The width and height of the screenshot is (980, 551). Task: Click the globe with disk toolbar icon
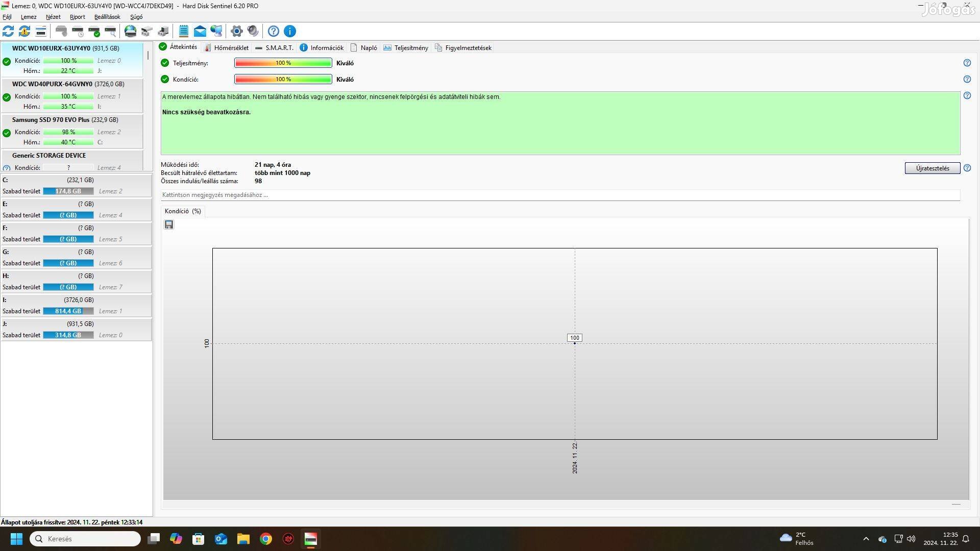coord(131,31)
